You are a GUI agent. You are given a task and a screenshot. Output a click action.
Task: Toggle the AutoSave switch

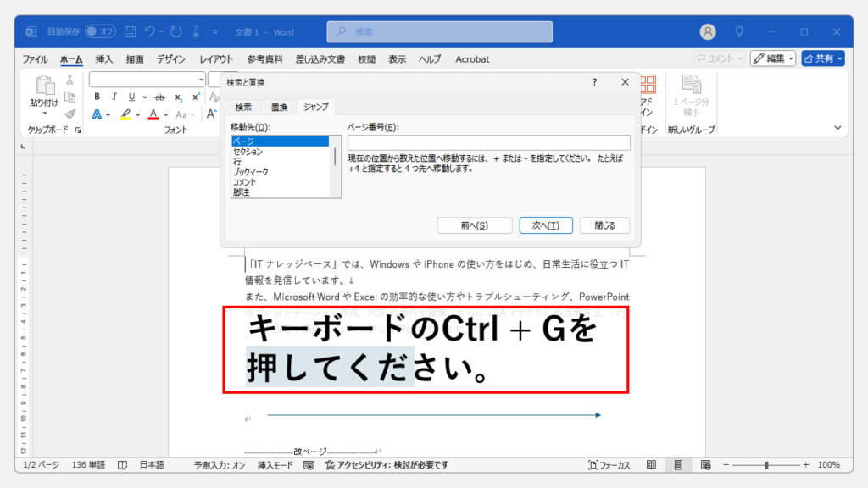click(100, 32)
